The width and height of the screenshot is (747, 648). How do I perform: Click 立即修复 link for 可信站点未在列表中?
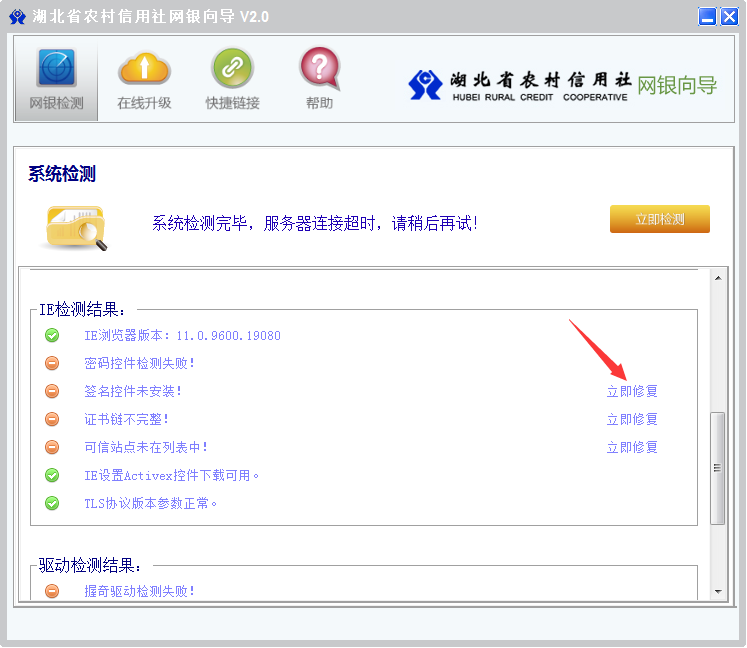(x=632, y=448)
